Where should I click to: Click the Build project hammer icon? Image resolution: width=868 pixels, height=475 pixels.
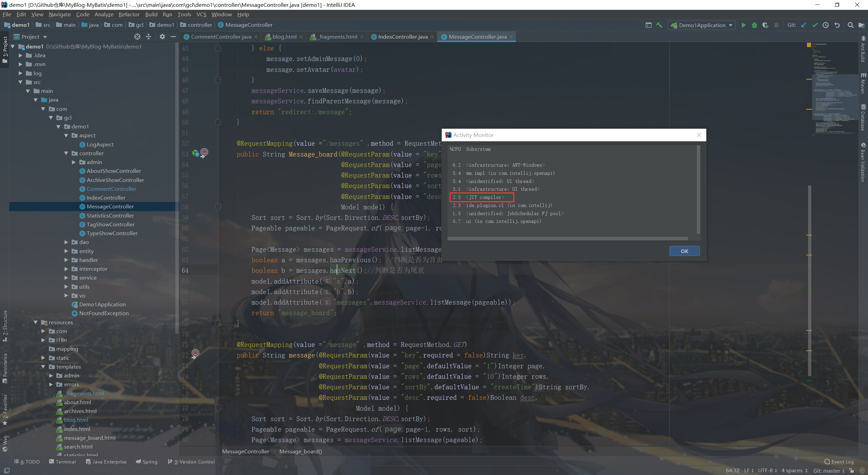659,25
